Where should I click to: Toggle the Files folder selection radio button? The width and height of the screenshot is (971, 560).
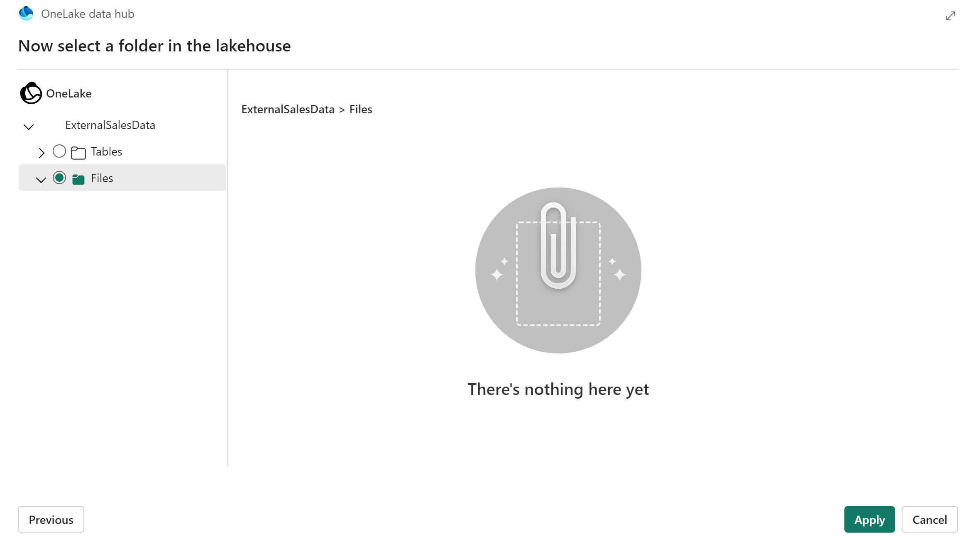coord(59,178)
